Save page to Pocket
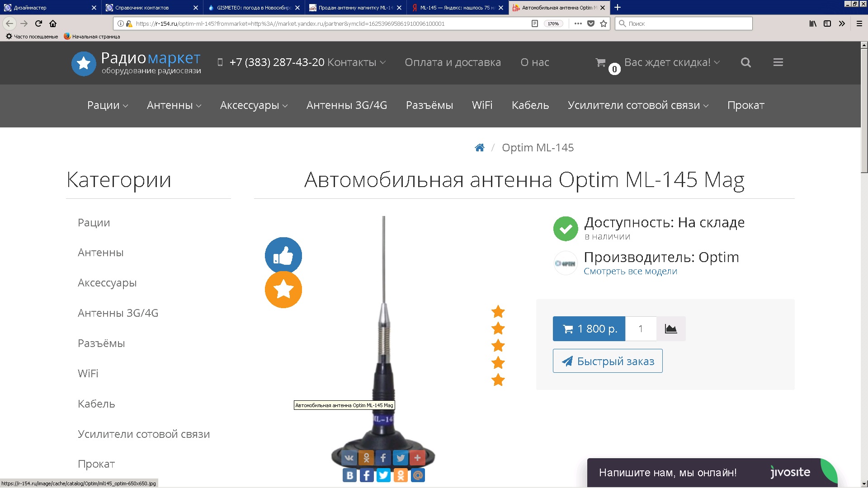868x488 pixels. pyautogui.click(x=591, y=23)
